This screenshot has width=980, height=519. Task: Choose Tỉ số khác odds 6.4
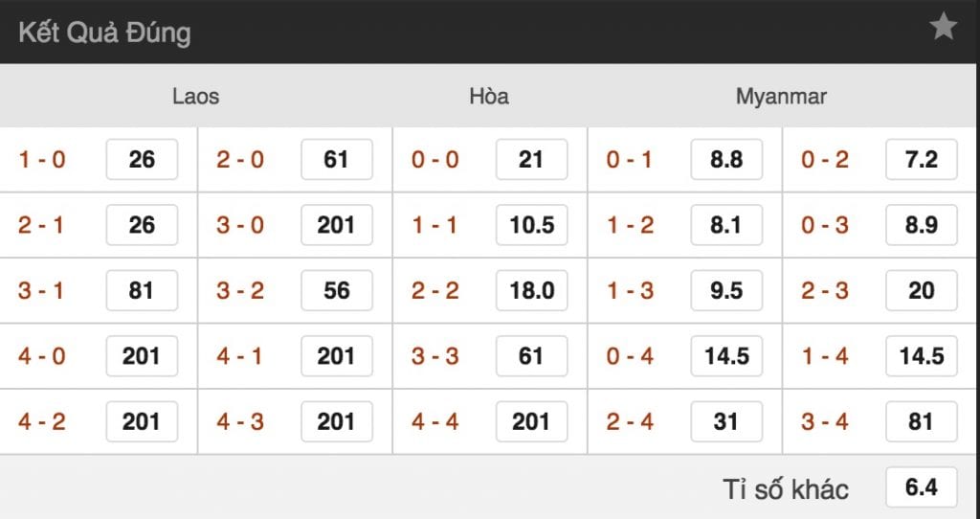(x=922, y=487)
